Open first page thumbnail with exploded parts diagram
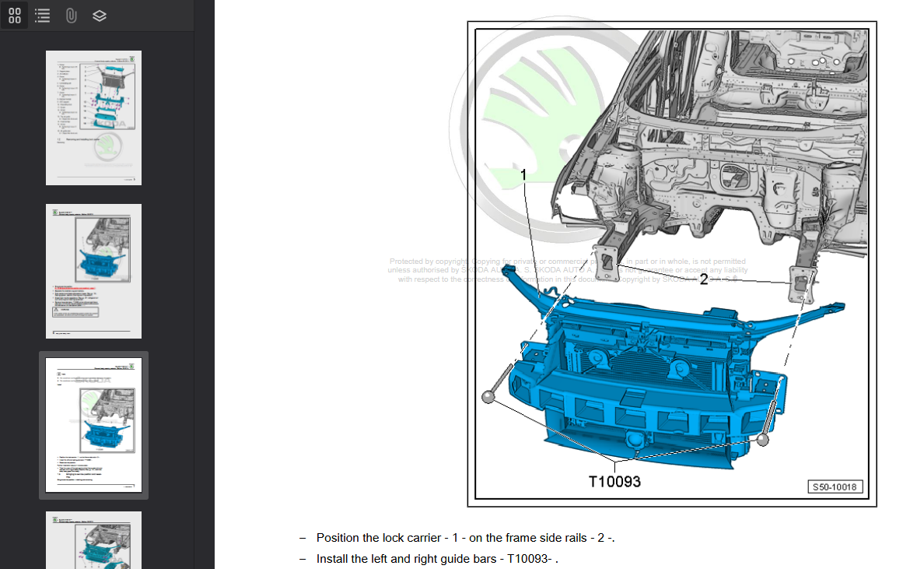Screen dimensions: 924x569 coord(93,118)
